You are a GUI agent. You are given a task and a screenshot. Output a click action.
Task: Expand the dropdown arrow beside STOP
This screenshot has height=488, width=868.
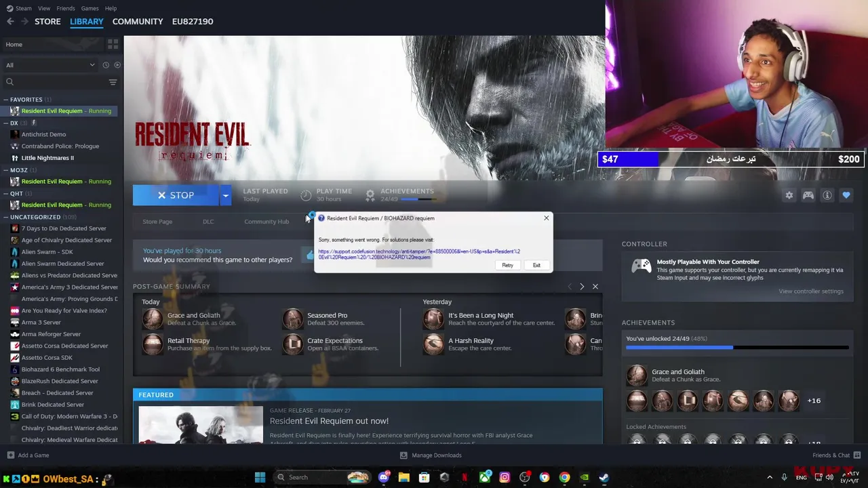pos(225,195)
